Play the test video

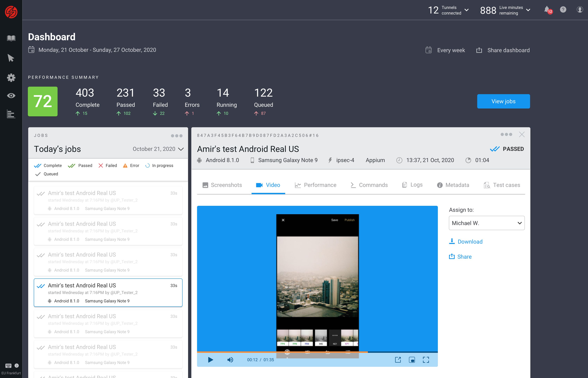click(x=210, y=360)
